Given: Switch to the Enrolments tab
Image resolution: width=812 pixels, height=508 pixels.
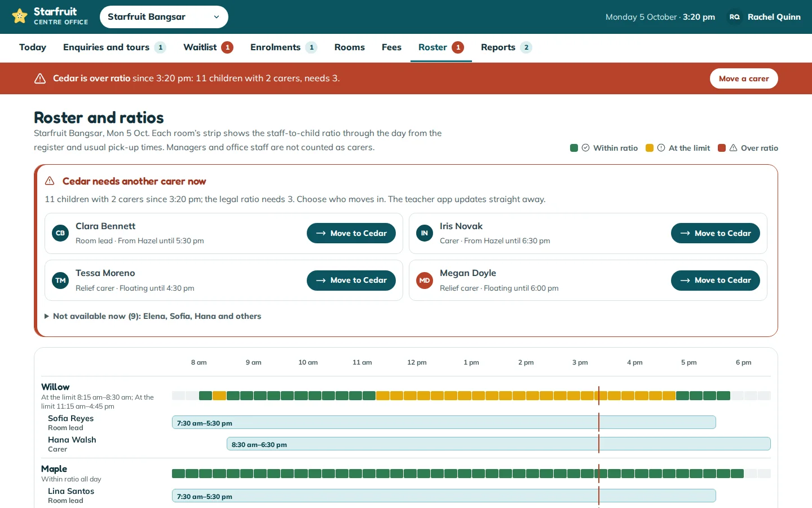Looking at the screenshot, I should [x=284, y=47].
